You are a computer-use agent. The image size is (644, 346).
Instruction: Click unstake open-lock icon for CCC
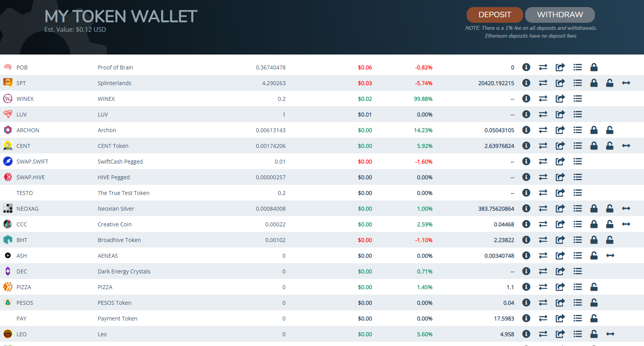click(609, 224)
